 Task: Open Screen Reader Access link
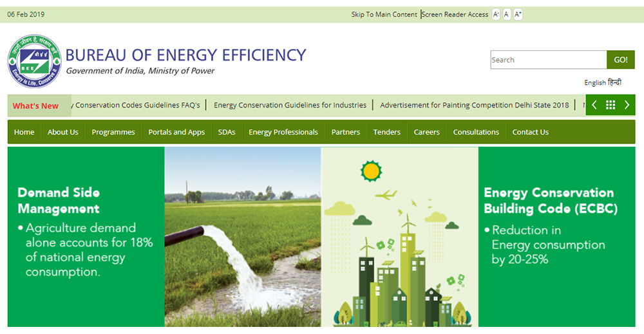point(455,14)
